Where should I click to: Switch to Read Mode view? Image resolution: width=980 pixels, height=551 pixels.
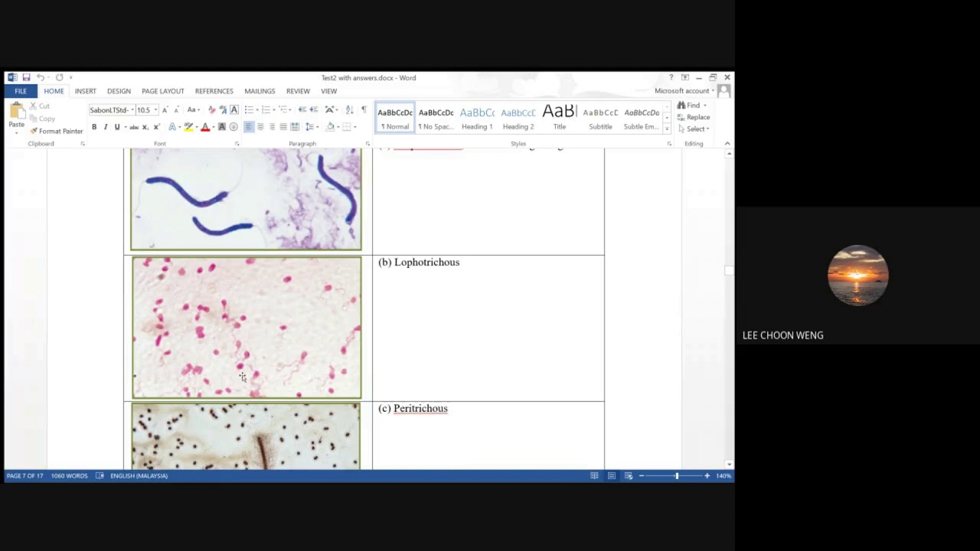594,476
